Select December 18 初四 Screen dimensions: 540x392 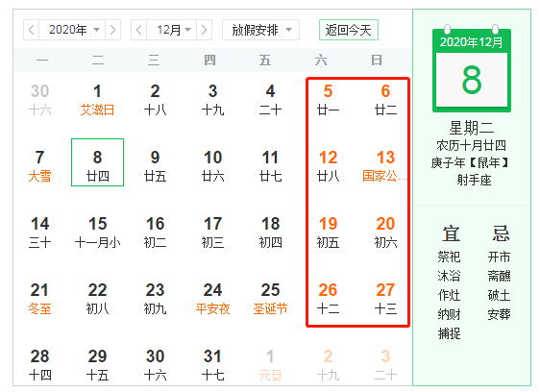point(270,233)
